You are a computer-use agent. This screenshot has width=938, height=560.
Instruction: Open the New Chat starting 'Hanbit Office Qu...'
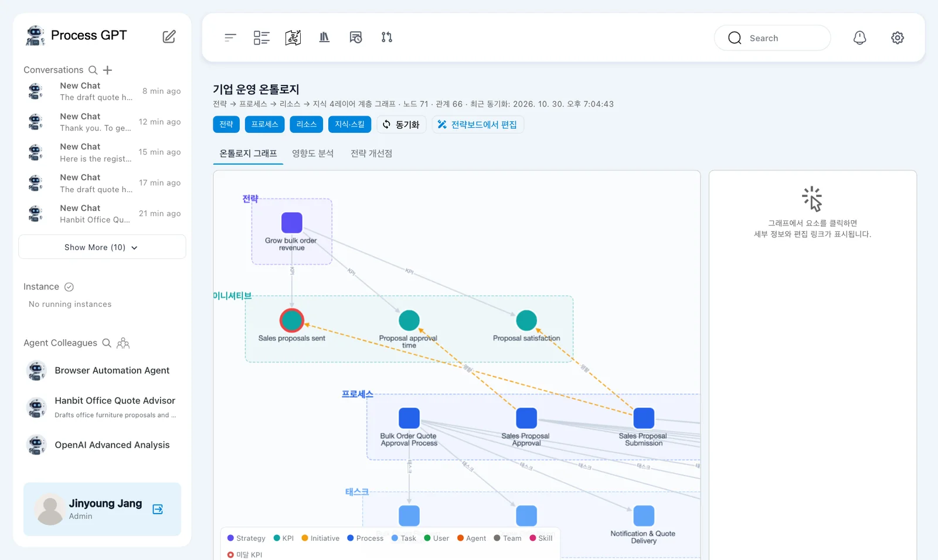102,214
